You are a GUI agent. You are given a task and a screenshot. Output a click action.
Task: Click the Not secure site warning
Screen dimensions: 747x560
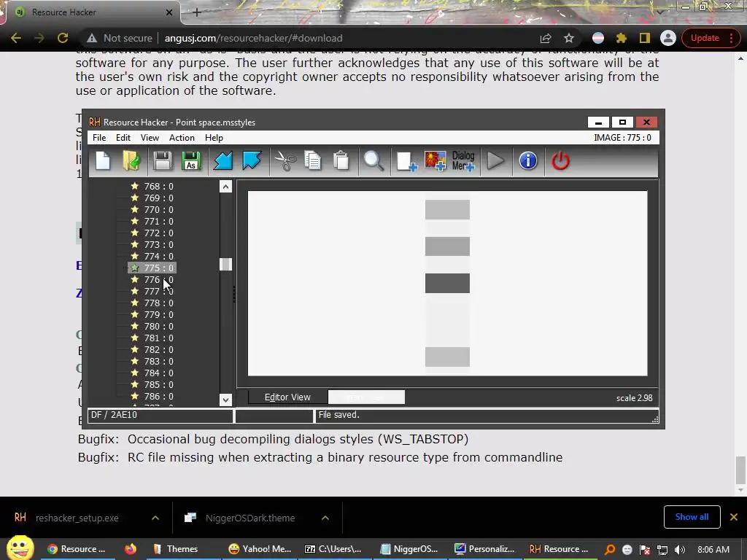[x=120, y=38]
